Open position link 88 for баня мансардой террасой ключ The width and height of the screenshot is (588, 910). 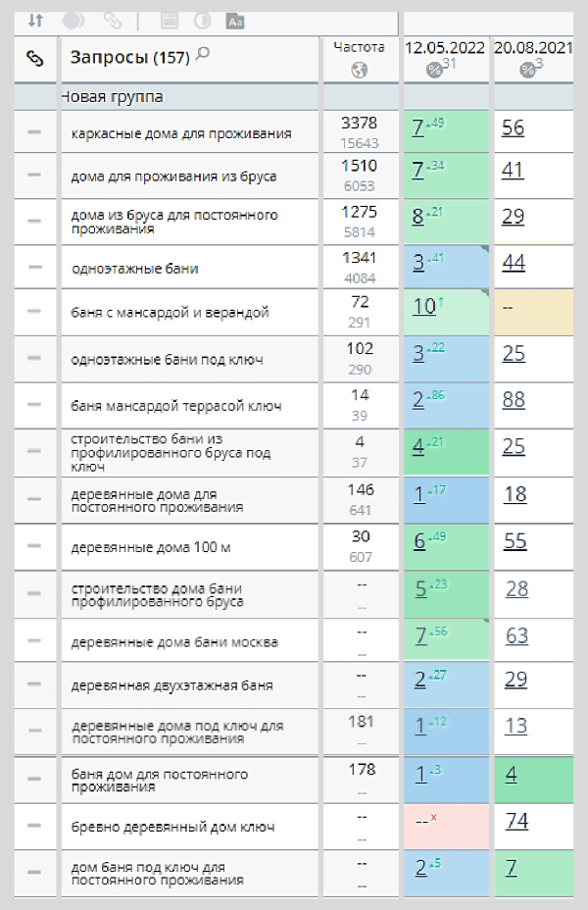click(x=514, y=400)
